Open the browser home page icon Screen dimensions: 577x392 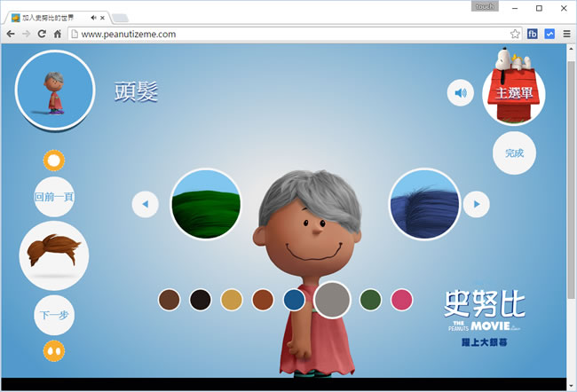tap(58, 34)
